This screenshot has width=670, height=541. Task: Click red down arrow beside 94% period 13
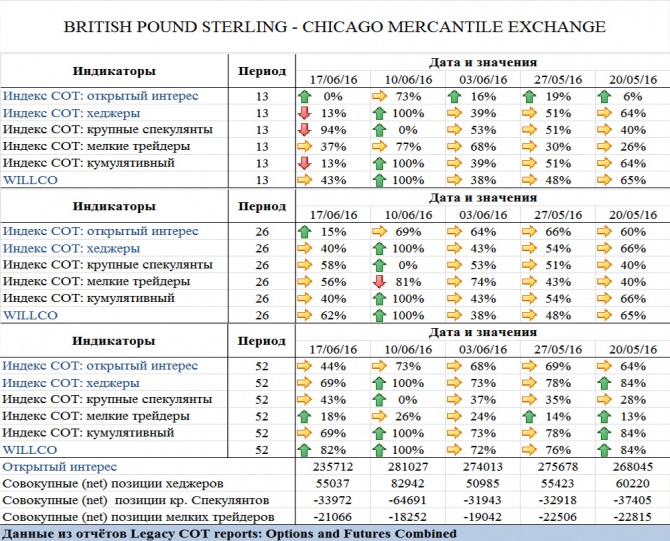(x=304, y=130)
